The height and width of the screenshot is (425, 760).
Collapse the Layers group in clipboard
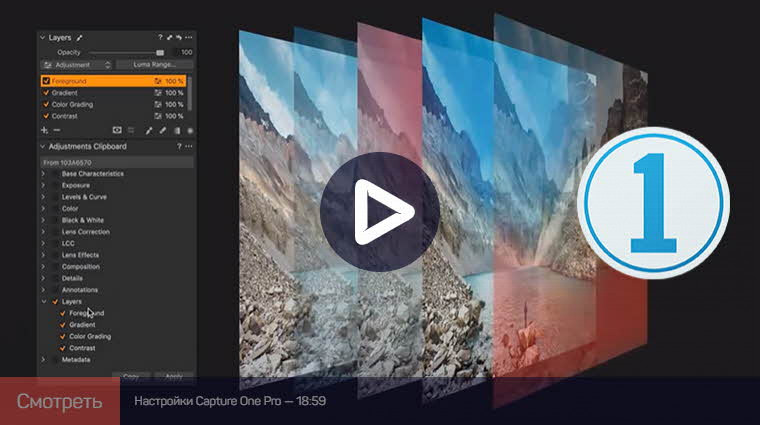coord(43,301)
